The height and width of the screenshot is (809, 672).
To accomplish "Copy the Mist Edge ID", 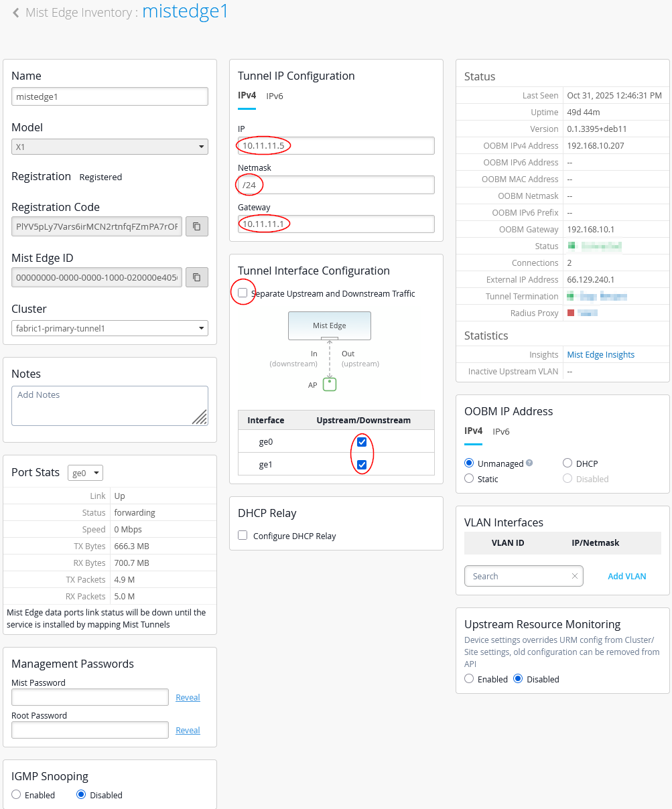I will click(x=197, y=277).
